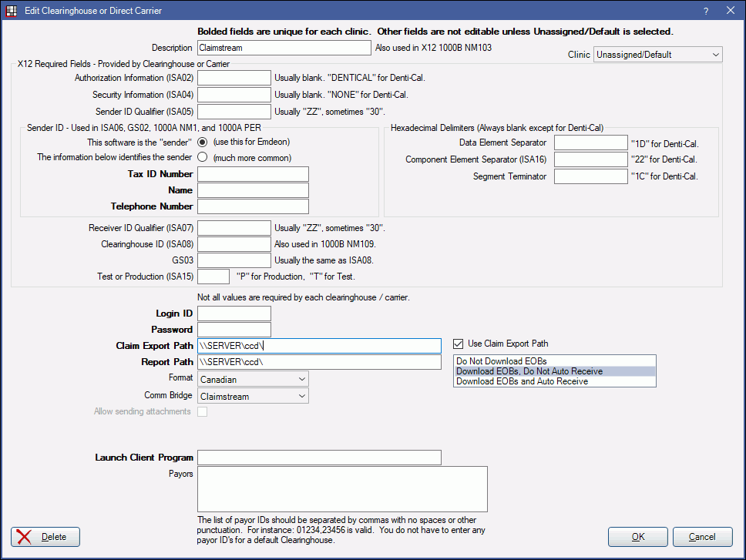The width and height of the screenshot is (746, 560).
Task: Open the Format dropdown showing Canadian
Action: tap(253, 379)
